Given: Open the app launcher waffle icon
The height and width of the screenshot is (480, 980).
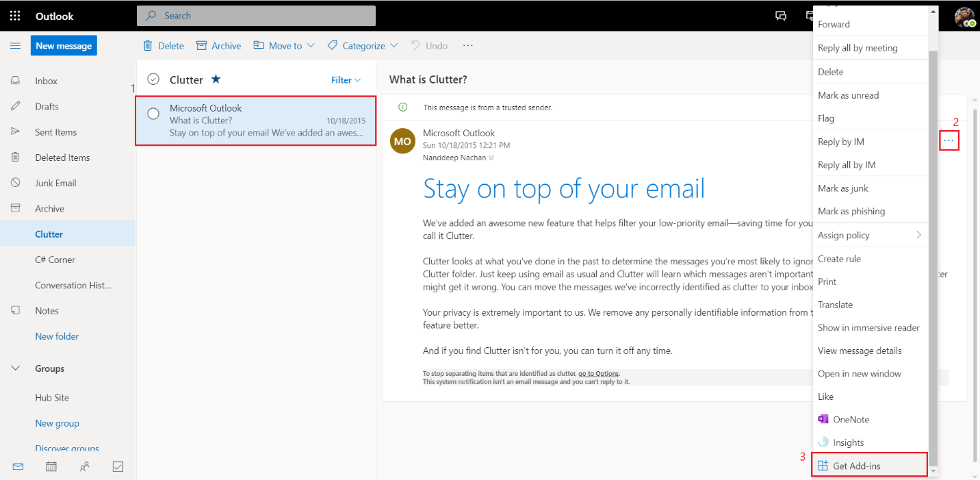Looking at the screenshot, I should coord(15,16).
